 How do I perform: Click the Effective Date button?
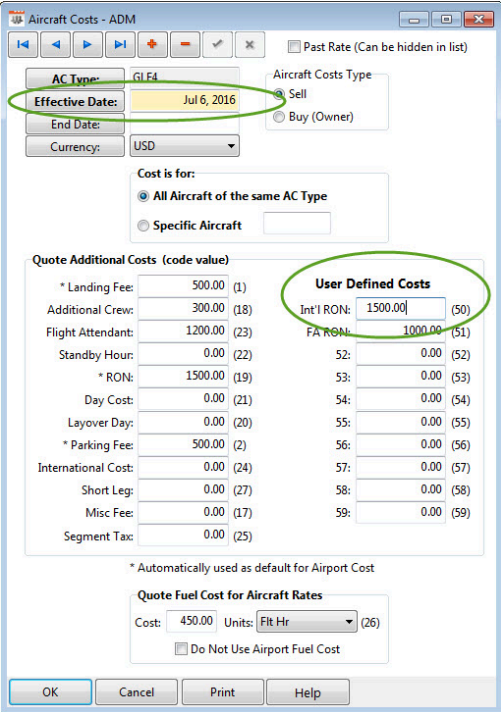click(75, 101)
